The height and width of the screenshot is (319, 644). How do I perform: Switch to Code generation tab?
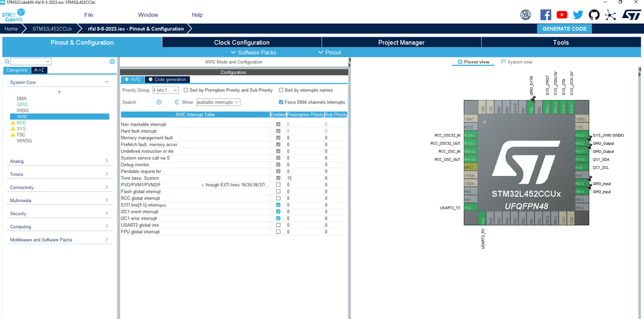(x=167, y=79)
